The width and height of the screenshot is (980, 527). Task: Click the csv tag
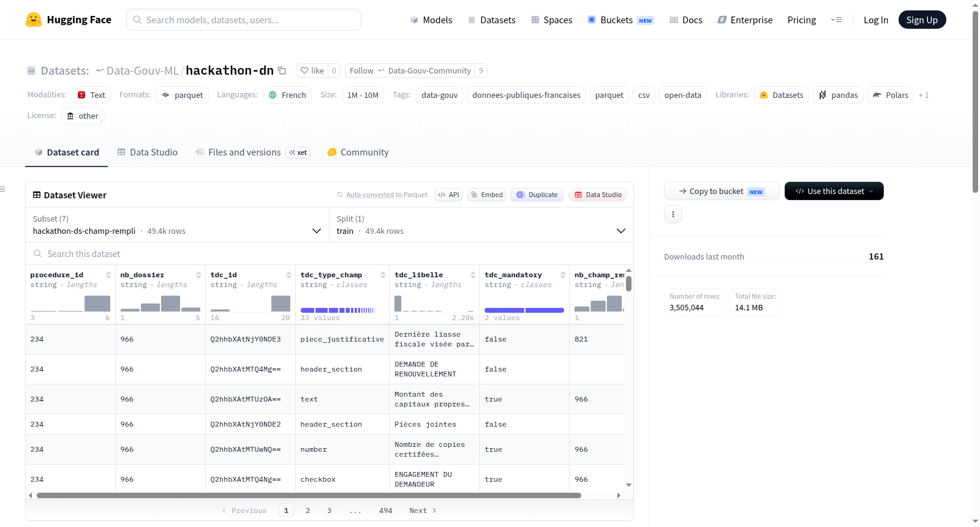click(x=644, y=95)
